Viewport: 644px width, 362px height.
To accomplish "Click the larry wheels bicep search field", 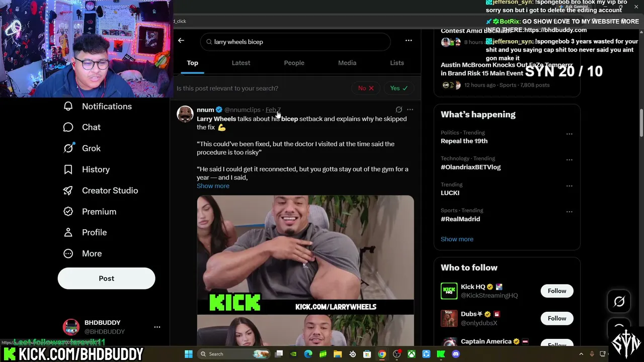I will [x=295, y=42].
